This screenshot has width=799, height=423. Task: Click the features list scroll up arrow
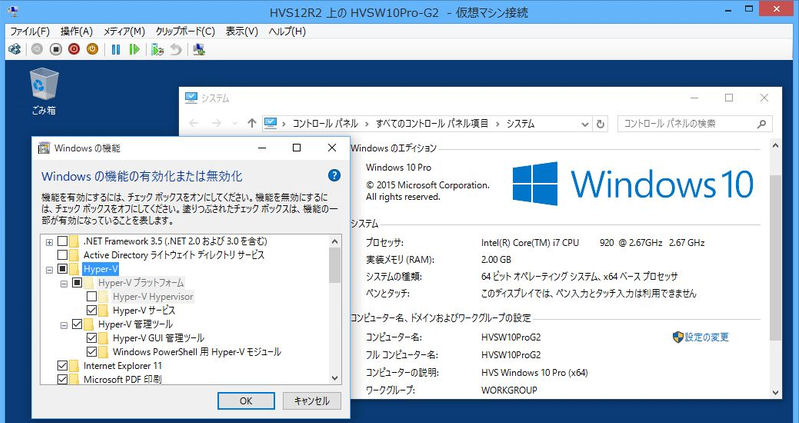334,242
